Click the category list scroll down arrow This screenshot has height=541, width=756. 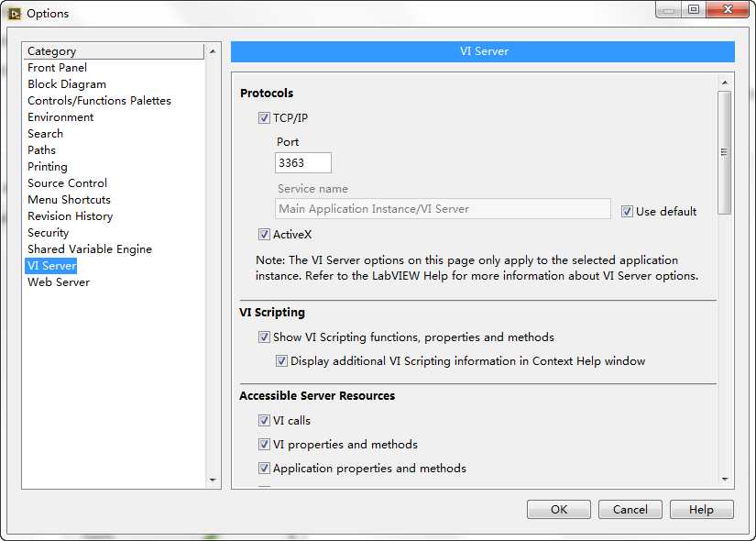213,480
